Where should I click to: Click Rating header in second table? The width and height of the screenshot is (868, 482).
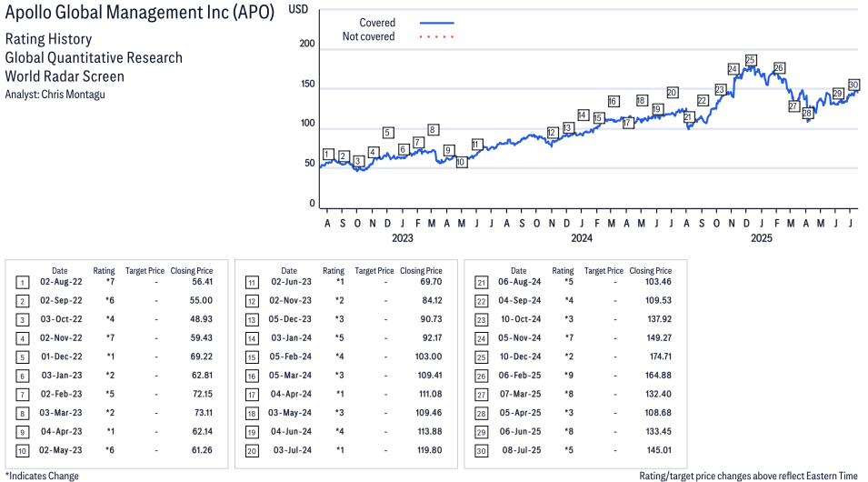334,271
